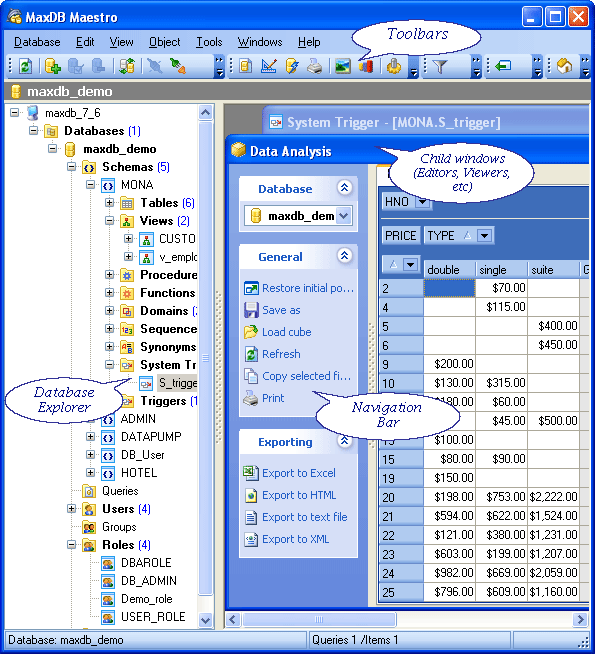Click the System Trigger window title icon
This screenshot has height=654, width=595.
[x=276, y=122]
